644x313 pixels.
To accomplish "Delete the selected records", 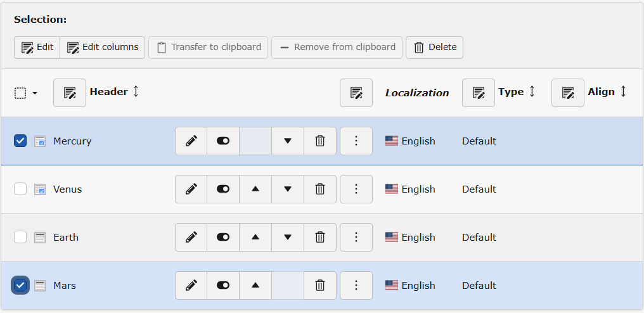I will pos(435,48).
